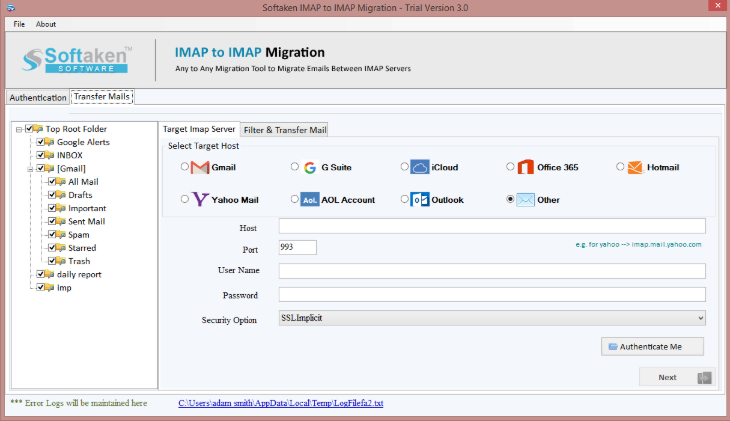Click the Trash folder icon
This screenshot has width=730, height=421.
click(61, 261)
